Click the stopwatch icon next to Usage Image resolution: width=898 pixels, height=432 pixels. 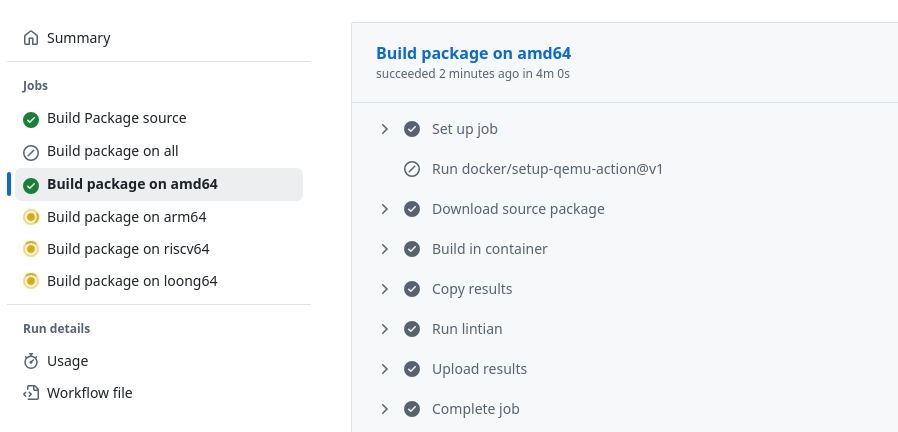pyautogui.click(x=31, y=361)
